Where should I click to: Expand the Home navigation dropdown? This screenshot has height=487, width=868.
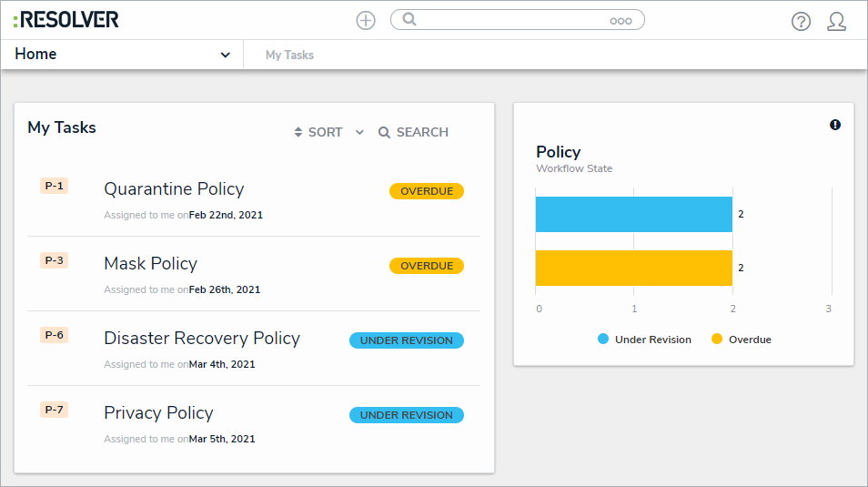pyautogui.click(x=225, y=55)
